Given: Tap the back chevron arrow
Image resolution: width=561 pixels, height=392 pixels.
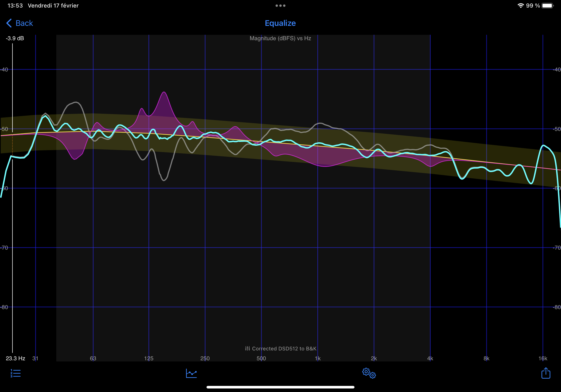Looking at the screenshot, I should [x=9, y=23].
